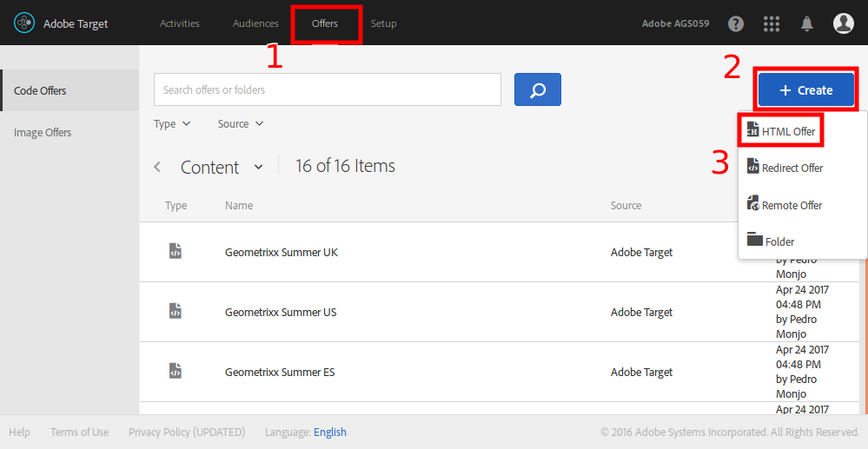Open the Help footer link
The width and height of the screenshot is (868, 449).
[x=19, y=432]
